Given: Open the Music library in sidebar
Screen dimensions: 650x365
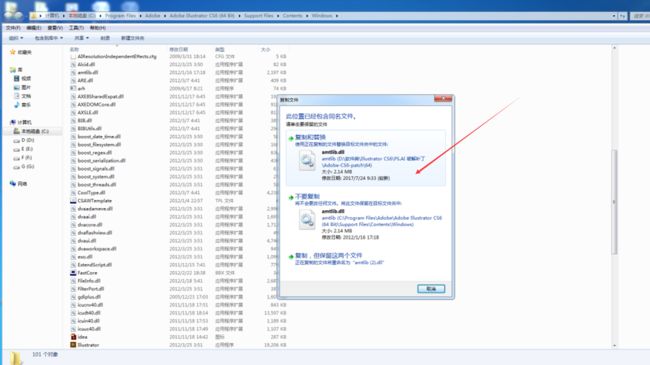Looking at the screenshot, I should coord(22,105).
